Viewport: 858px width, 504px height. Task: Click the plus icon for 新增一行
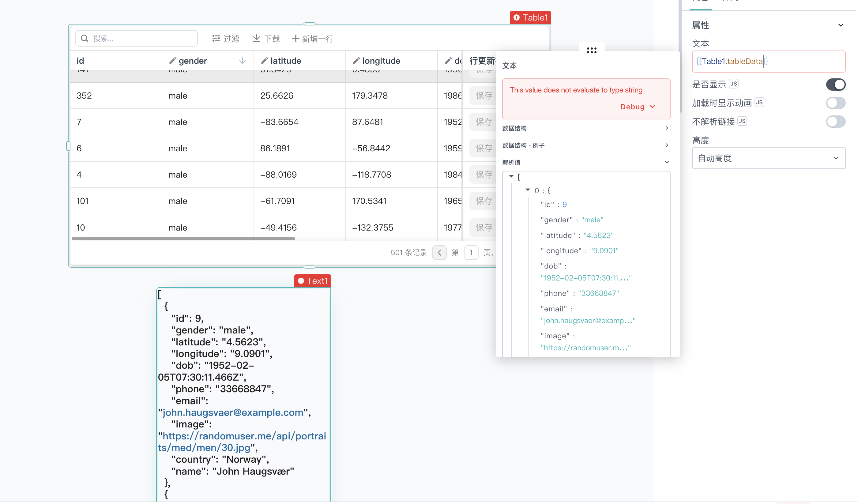pyautogui.click(x=295, y=39)
